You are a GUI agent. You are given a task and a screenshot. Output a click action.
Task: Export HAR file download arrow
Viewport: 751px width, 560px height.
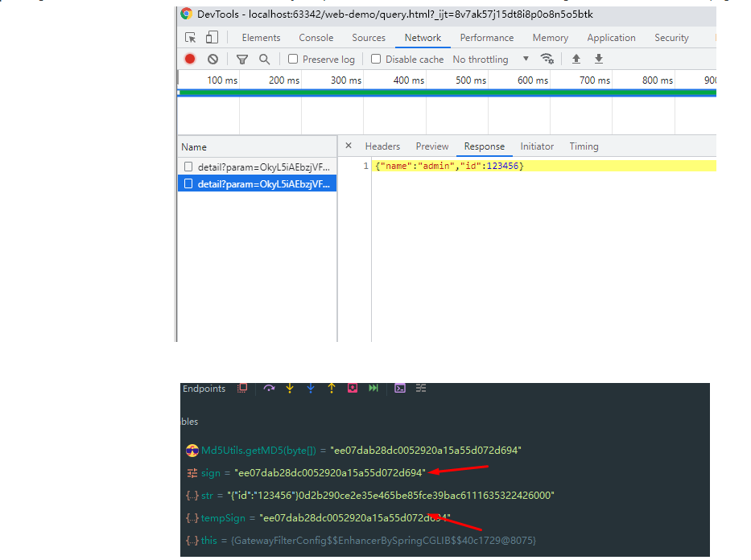pos(599,59)
